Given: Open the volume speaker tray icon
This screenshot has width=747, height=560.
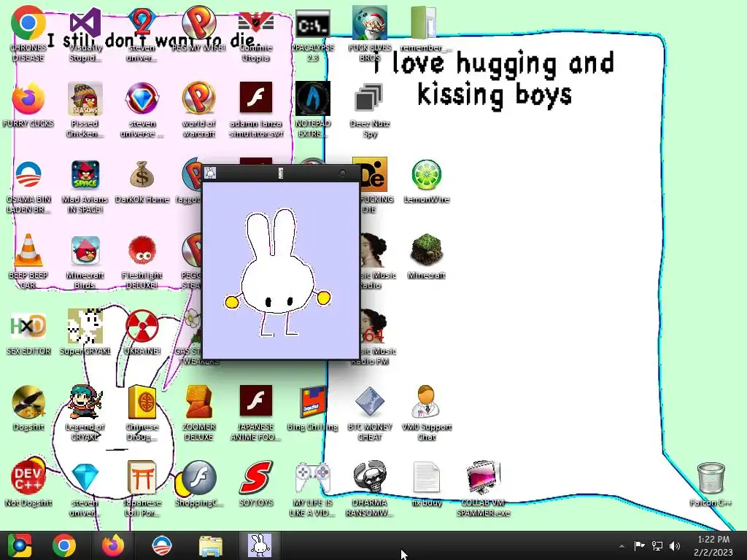Looking at the screenshot, I should click(675, 546).
